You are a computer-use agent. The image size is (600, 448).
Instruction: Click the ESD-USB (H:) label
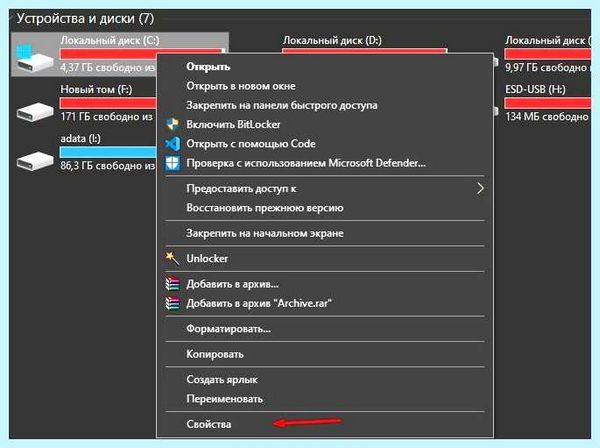(535, 89)
